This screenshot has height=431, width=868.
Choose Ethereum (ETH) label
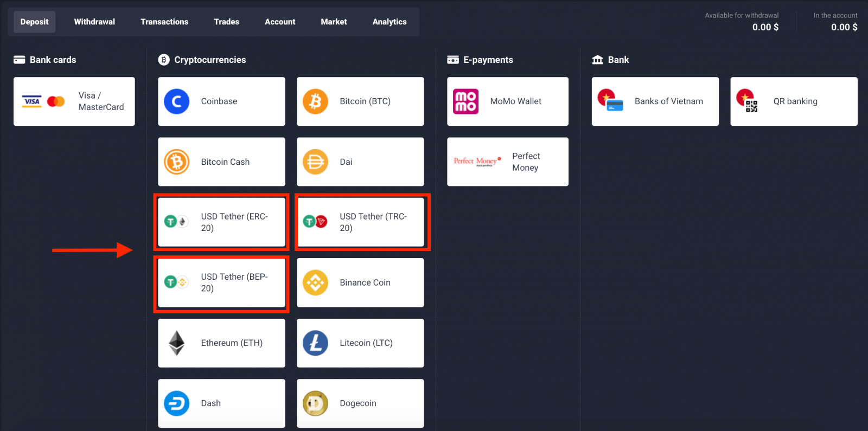click(x=232, y=343)
